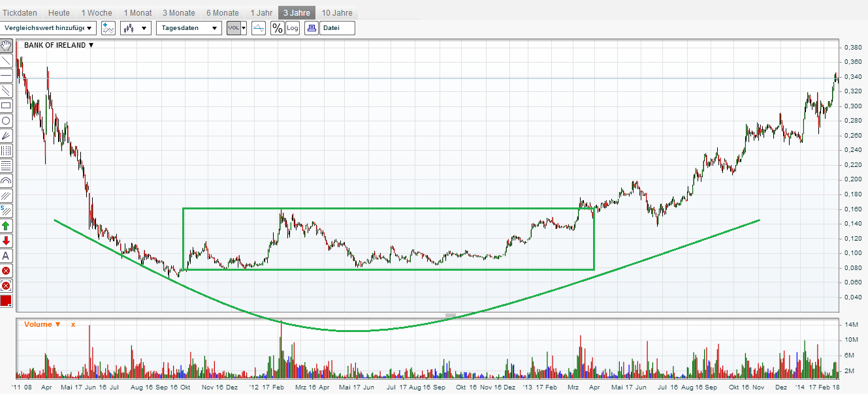This screenshot has width=868, height=394.
Task: Click the delete all drawings icon
Action: (x=7, y=286)
